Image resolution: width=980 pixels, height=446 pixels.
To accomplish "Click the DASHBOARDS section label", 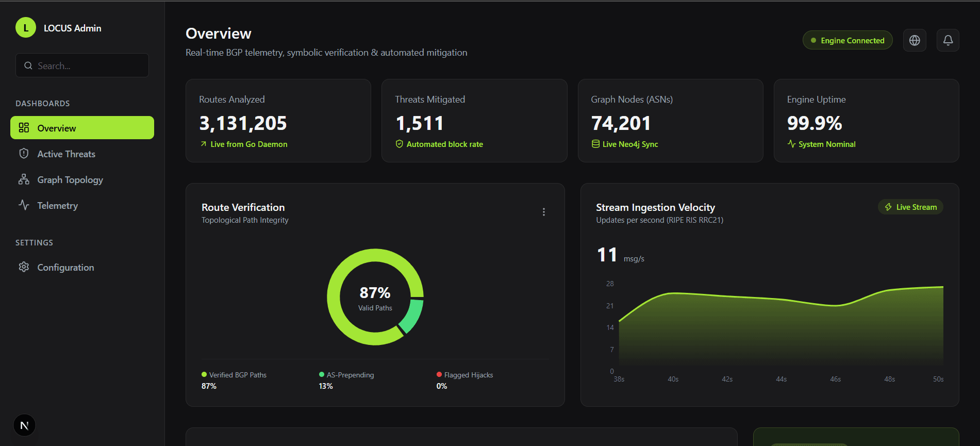I will tap(43, 103).
